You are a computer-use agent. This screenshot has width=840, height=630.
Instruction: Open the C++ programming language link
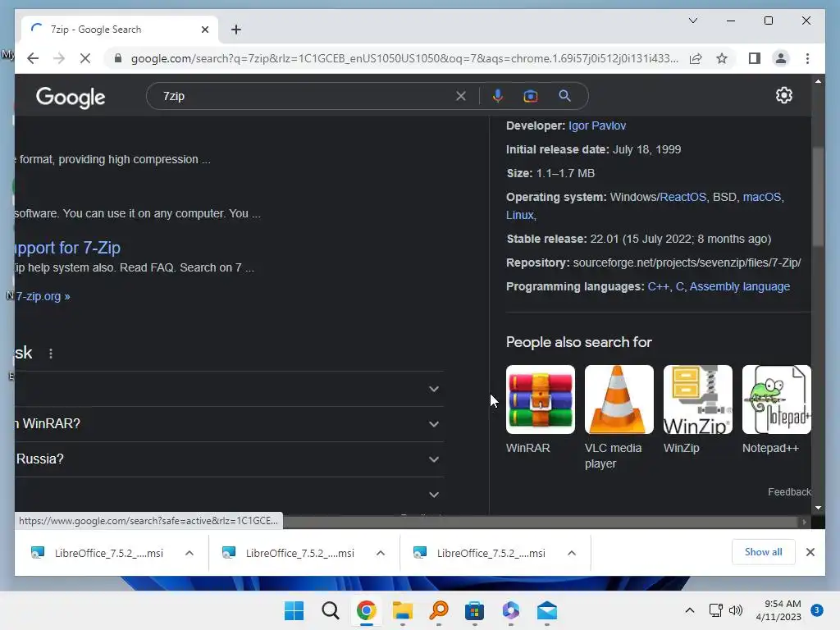click(x=659, y=286)
